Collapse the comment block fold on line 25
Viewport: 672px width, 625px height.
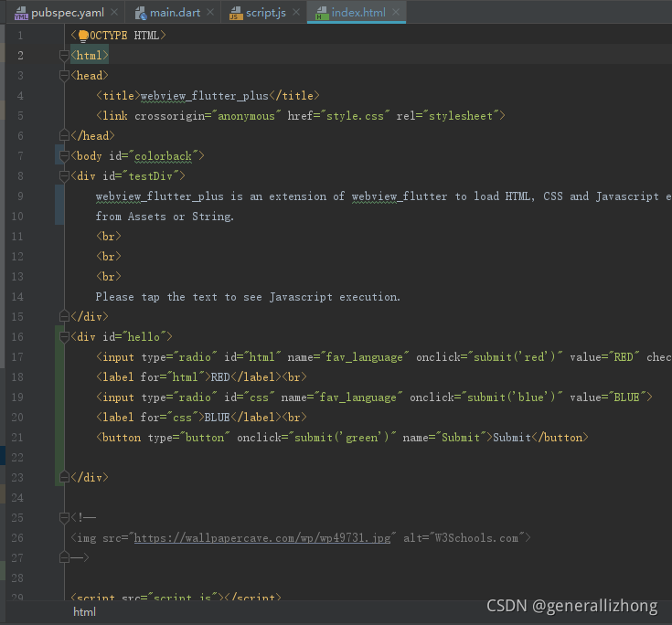coord(64,517)
